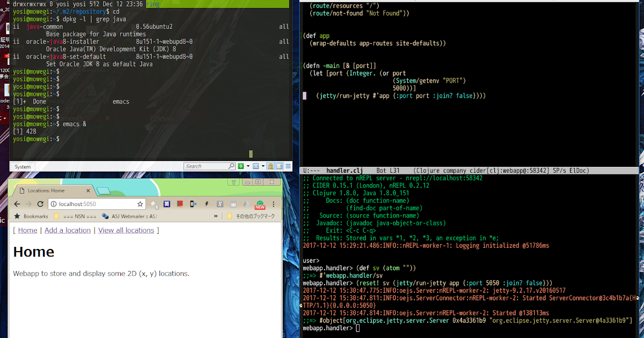Viewport: 644px width, 338px height.
Task: Open the 英 translation extension in Chrome toolbar
Action: pyautogui.click(x=166, y=204)
